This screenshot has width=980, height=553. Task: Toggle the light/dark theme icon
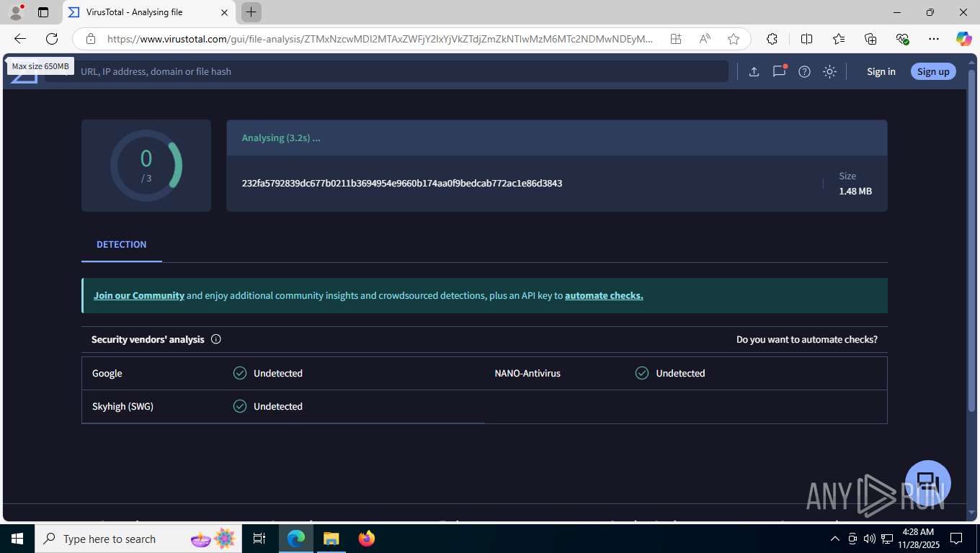[x=829, y=71]
